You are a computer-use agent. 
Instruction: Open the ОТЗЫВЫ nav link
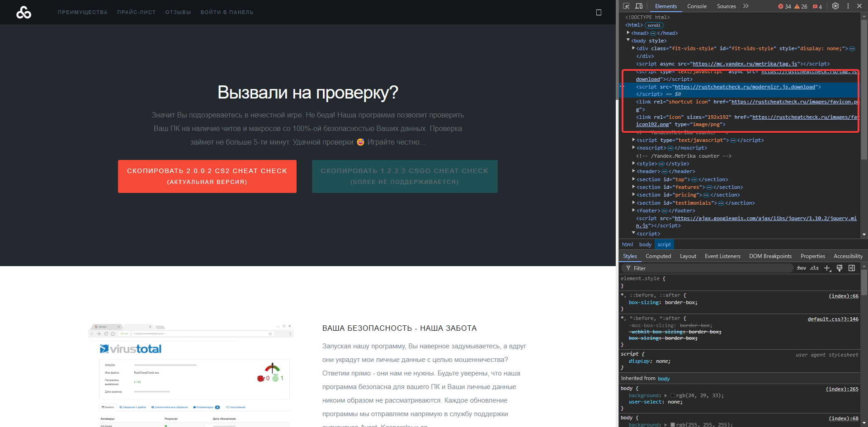pos(178,12)
